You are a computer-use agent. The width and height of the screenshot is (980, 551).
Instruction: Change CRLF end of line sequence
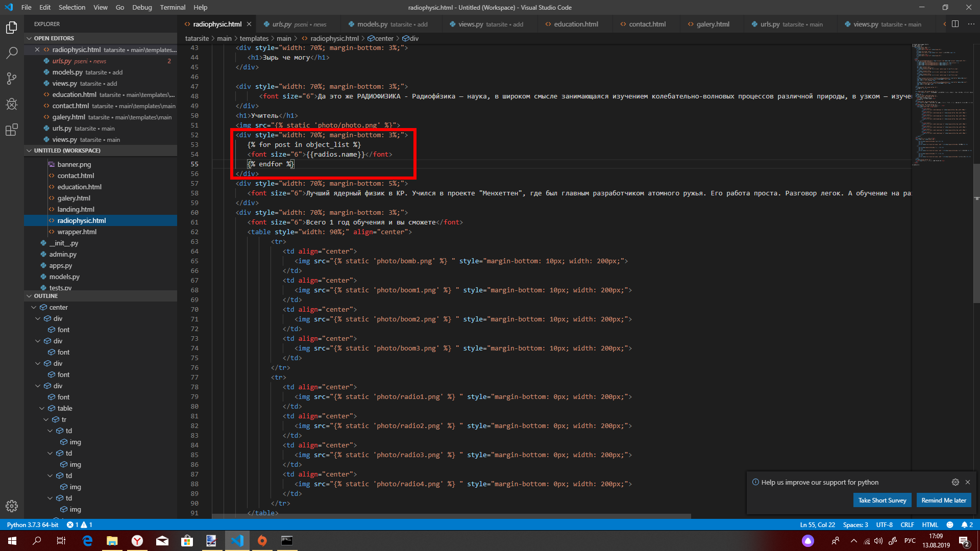pos(907,524)
